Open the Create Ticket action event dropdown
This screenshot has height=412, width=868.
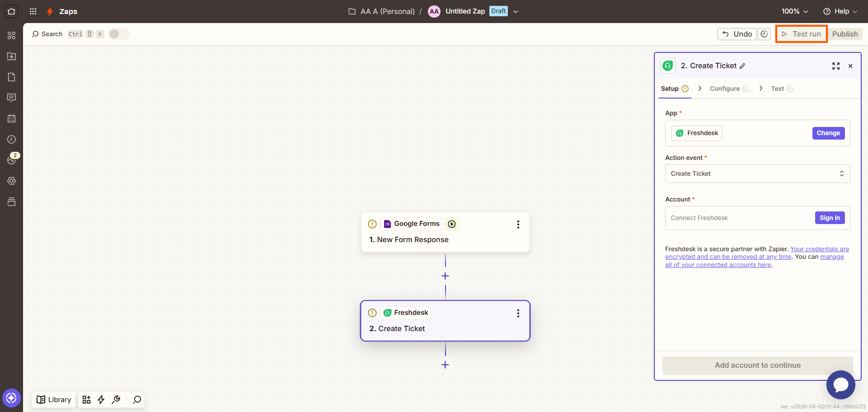[757, 173]
